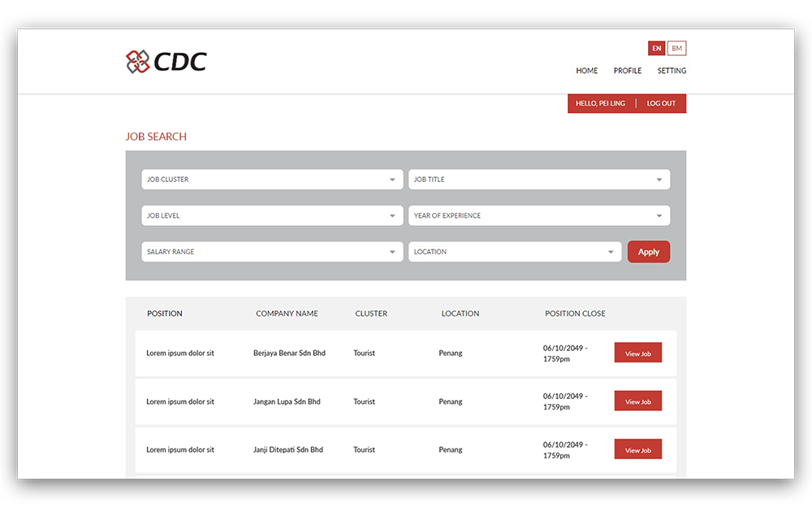This screenshot has width=812, height=508.
Task: Expand the Job Cluster dropdown
Action: point(272,180)
